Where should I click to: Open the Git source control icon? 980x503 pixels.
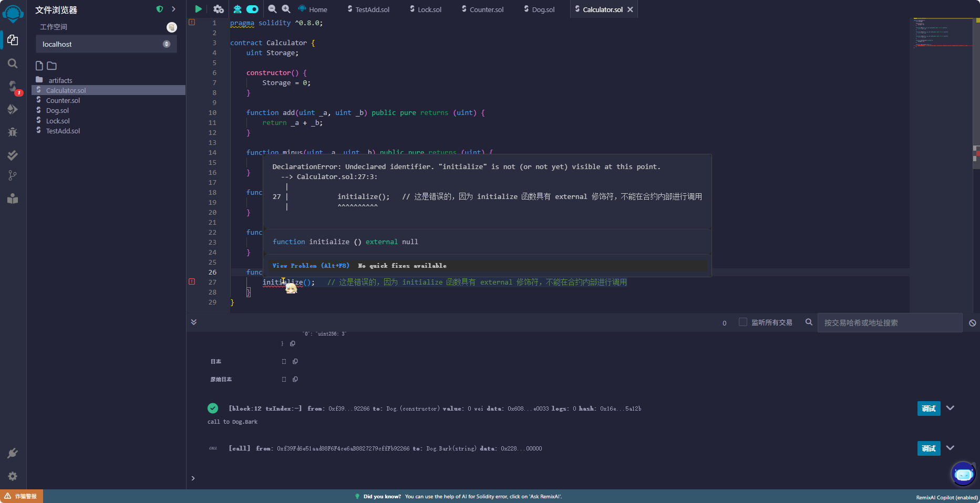(13, 175)
